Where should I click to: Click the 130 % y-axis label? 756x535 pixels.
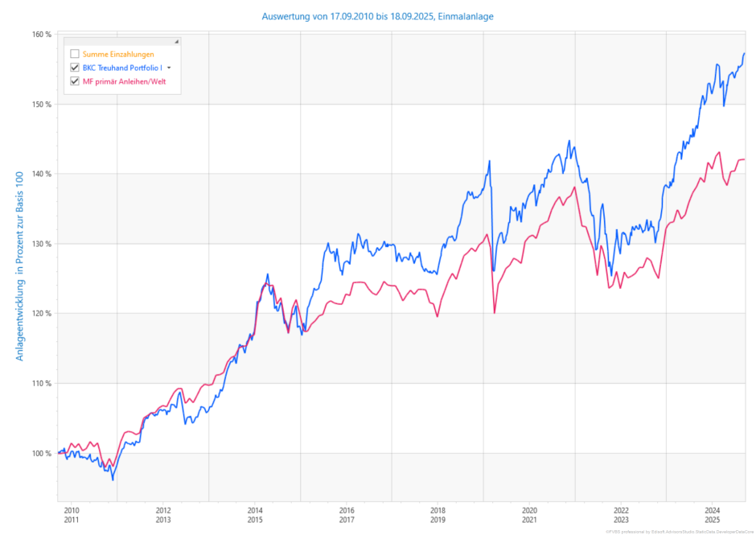point(42,244)
